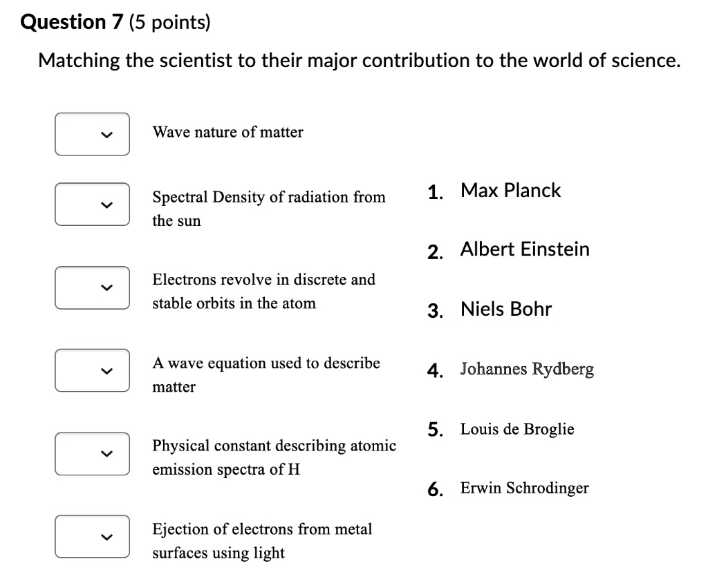
Task: Open the dropdown for ejection of electrons from metal
Action: point(92,536)
